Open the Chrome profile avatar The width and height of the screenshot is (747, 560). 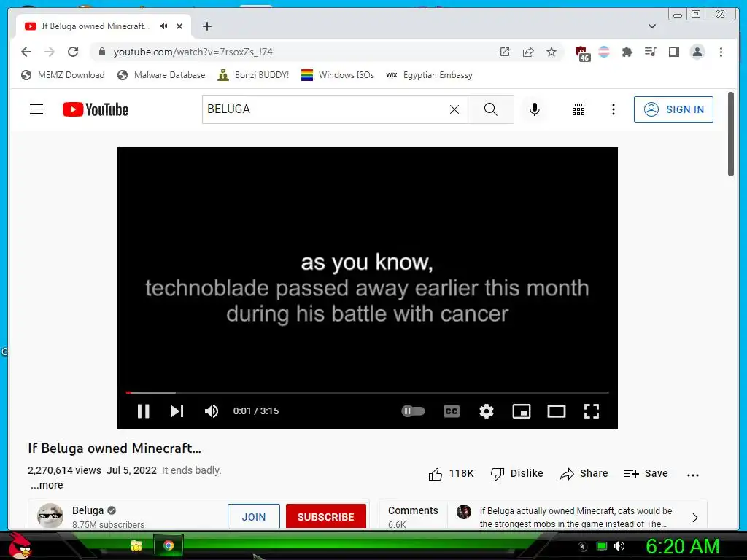pos(697,52)
